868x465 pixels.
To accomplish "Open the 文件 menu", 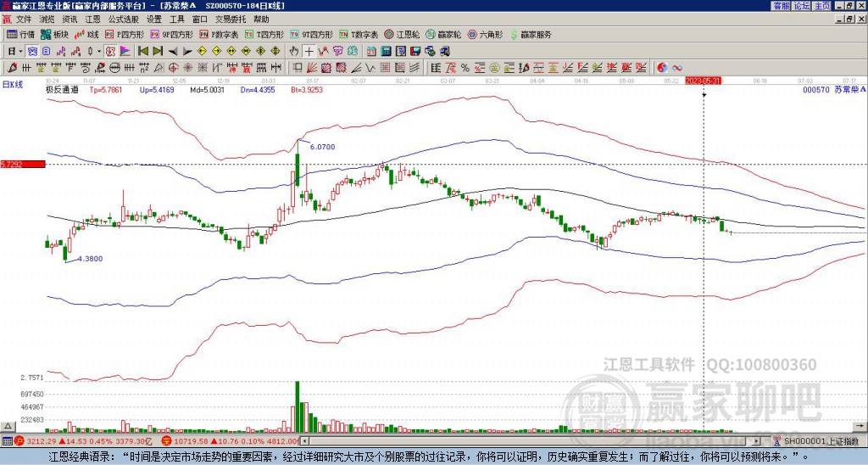I will pos(24,20).
